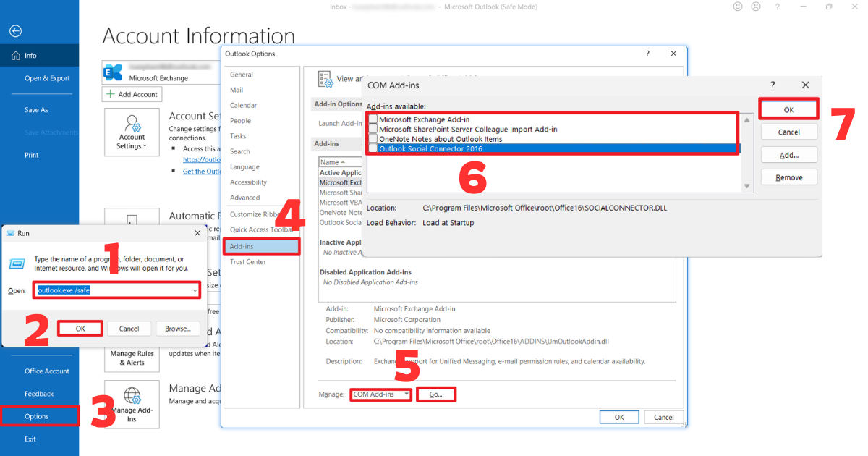
Task: Switch to Advanced category in Outlook Options
Action: 261,198
